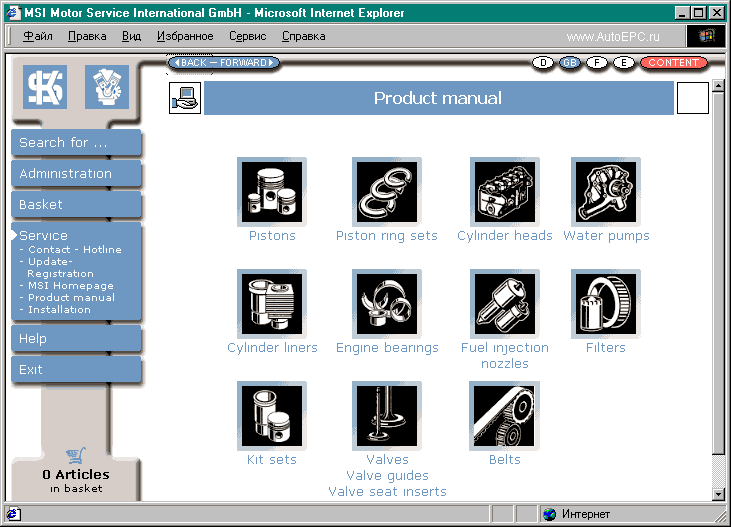Open the Pistons product icon
Screen dimensions: 731x527
tap(272, 192)
